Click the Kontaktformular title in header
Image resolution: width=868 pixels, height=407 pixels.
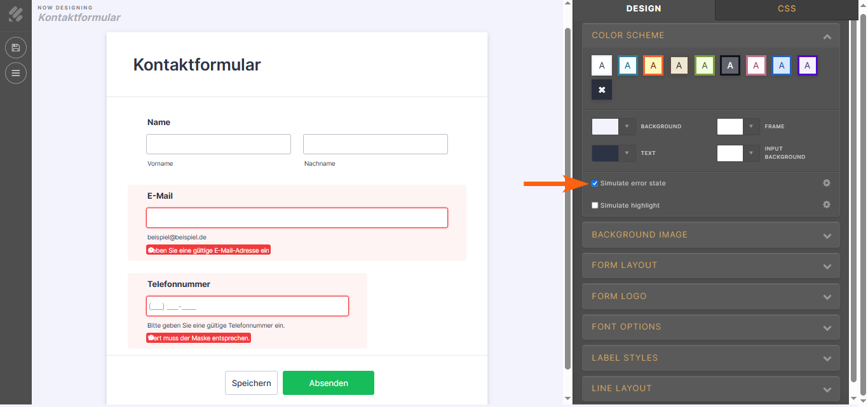coord(79,17)
